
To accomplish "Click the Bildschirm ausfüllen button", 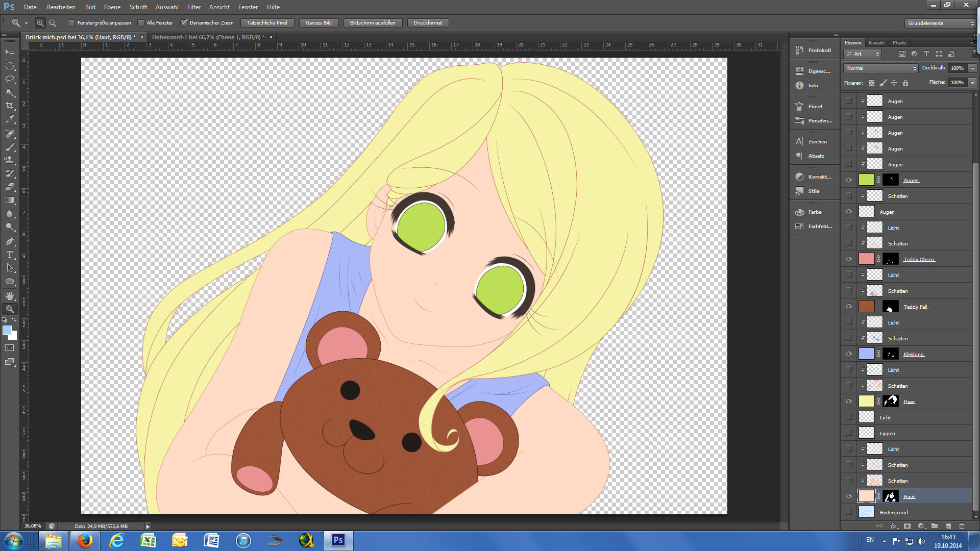I will pyautogui.click(x=373, y=23).
